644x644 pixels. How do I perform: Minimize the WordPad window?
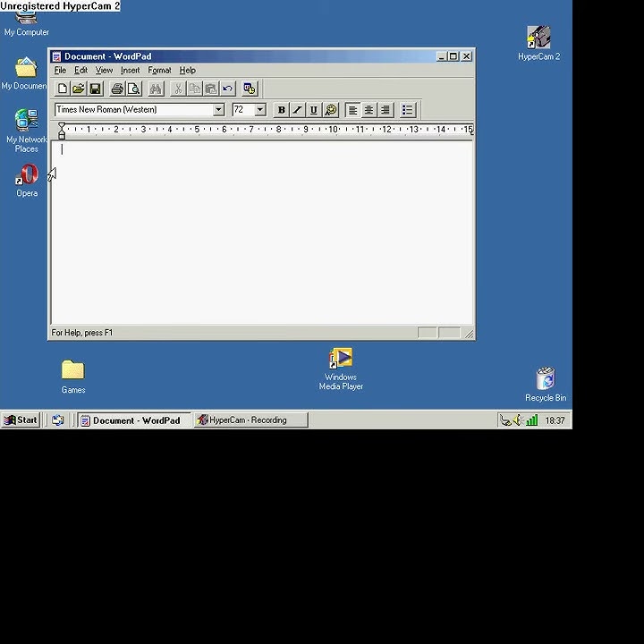click(442, 56)
